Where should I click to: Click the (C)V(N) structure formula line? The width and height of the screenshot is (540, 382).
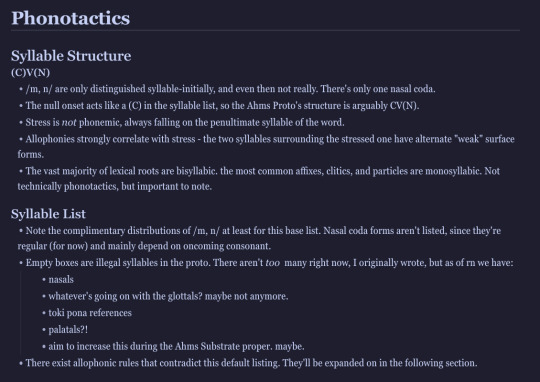(31, 73)
